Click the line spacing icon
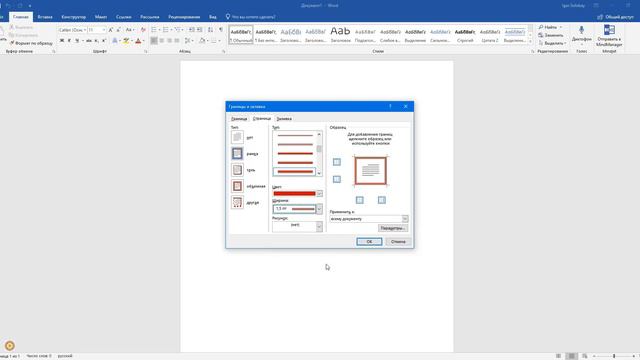The height and width of the screenshot is (360, 640). (x=187, y=41)
